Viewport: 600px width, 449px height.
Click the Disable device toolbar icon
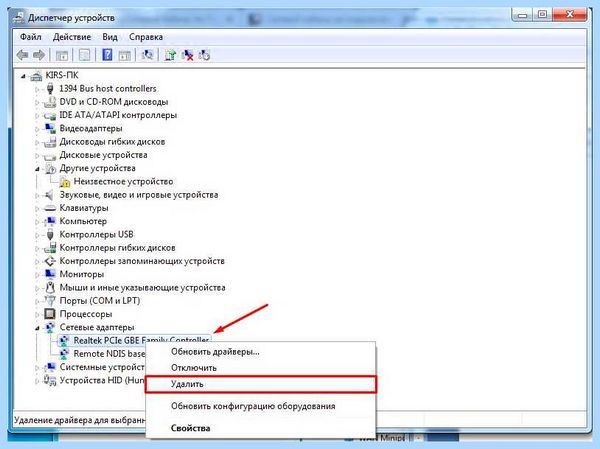pos(205,55)
